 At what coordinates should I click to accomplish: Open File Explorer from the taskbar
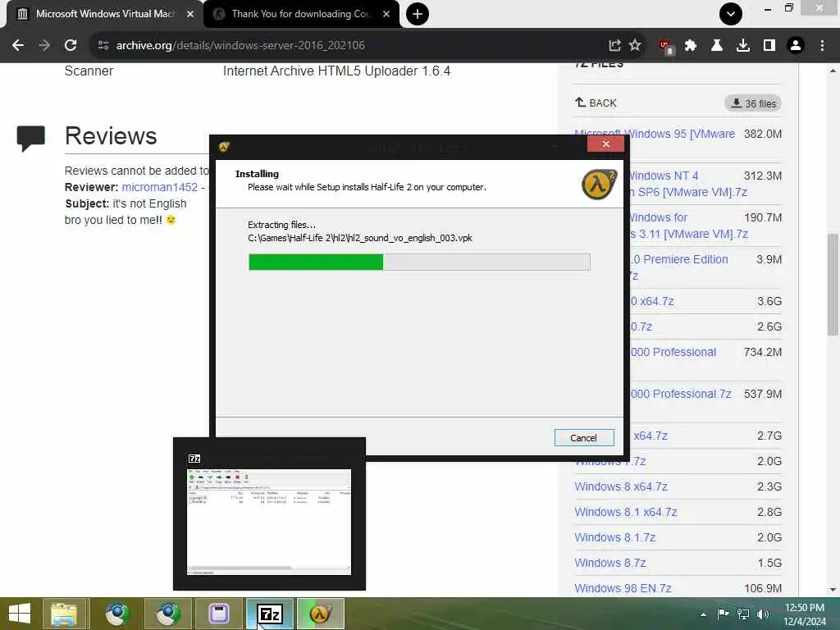[x=64, y=614]
